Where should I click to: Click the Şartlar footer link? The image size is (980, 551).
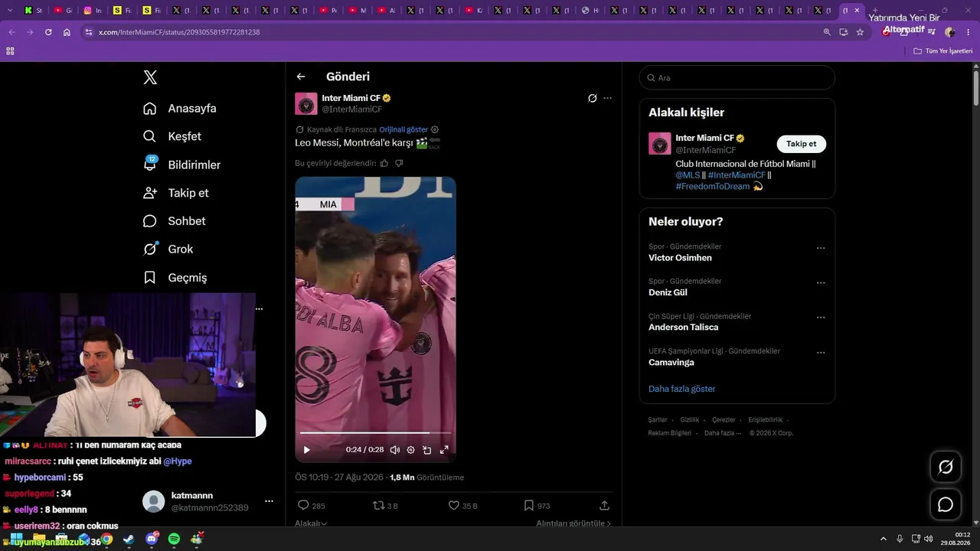pyautogui.click(x=658, y=420)
